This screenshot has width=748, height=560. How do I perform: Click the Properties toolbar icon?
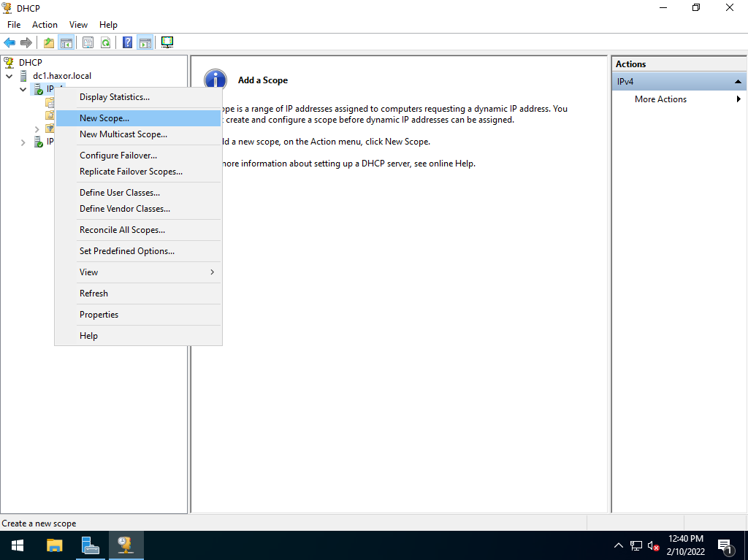88,42
